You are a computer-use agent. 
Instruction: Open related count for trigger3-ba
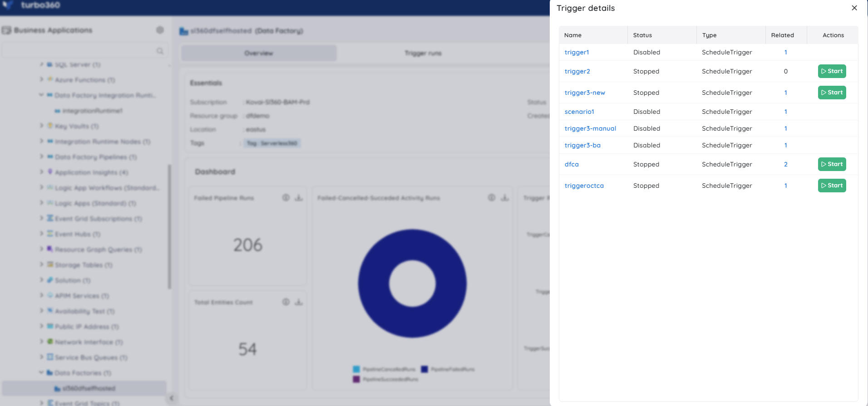click(785, 145)
